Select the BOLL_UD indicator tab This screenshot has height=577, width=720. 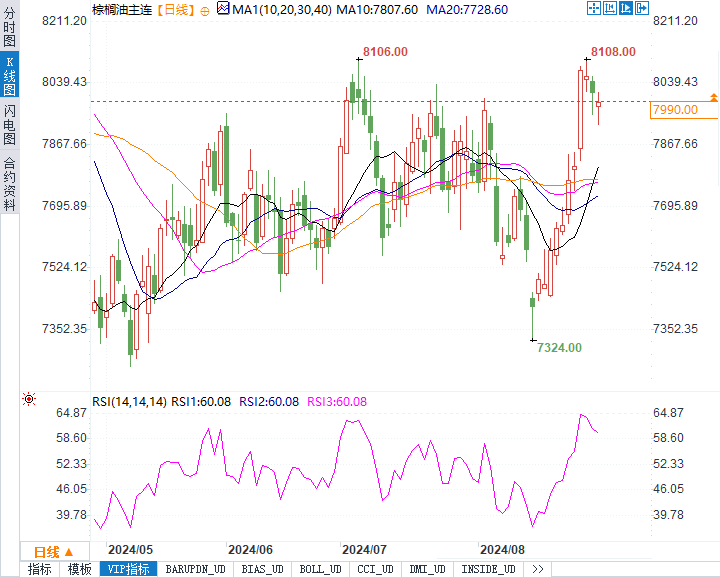click(x=321, y=569)
